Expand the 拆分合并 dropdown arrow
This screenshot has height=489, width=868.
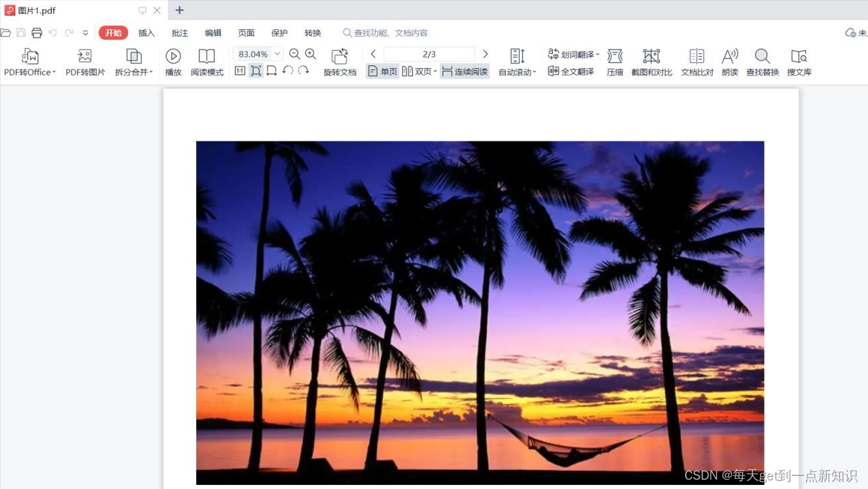(x=151, y=72)
